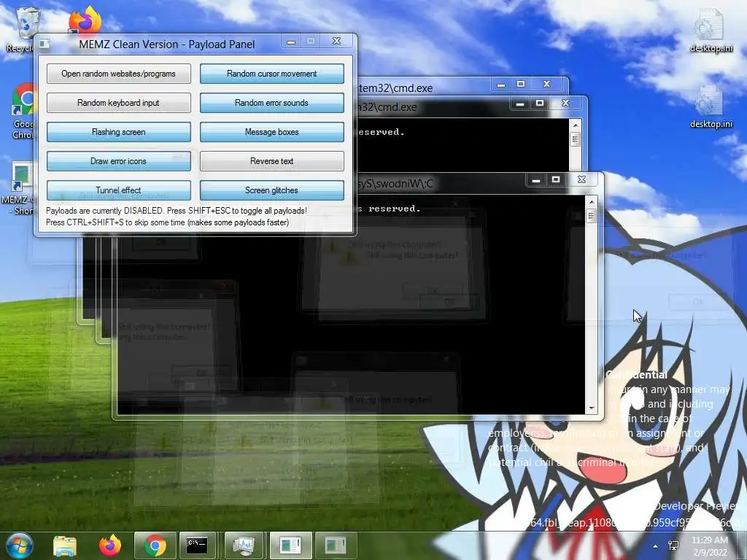This screenshot has width=747, height=560.
Task: Open the Windows Start menu orb
Action: tap(19, 545)
